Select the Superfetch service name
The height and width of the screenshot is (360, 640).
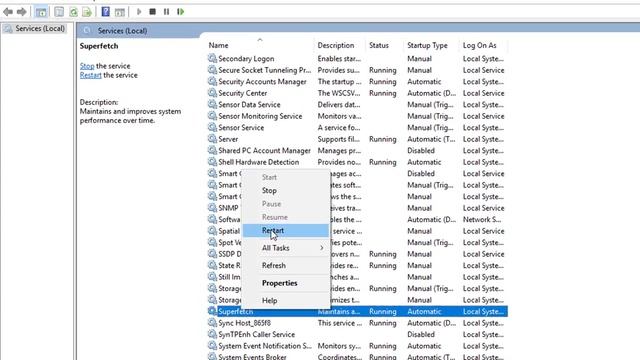[236, 311]
